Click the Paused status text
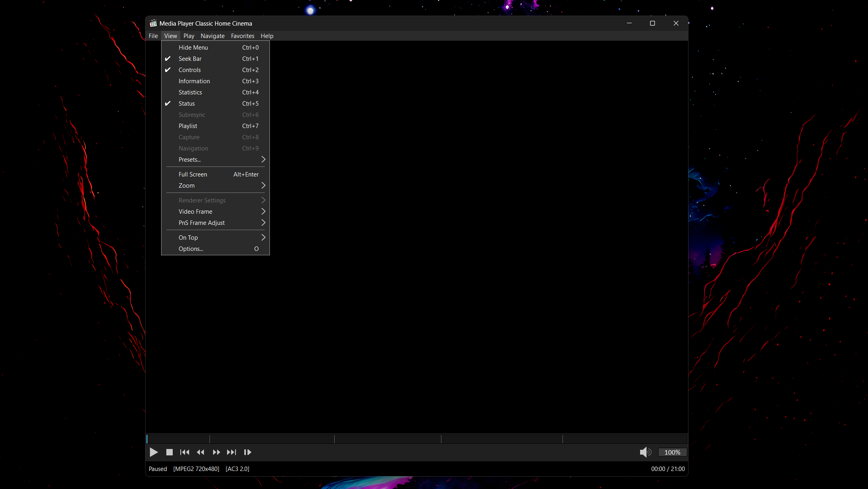Viewport: 868px width, 489px height. [158, 469]
